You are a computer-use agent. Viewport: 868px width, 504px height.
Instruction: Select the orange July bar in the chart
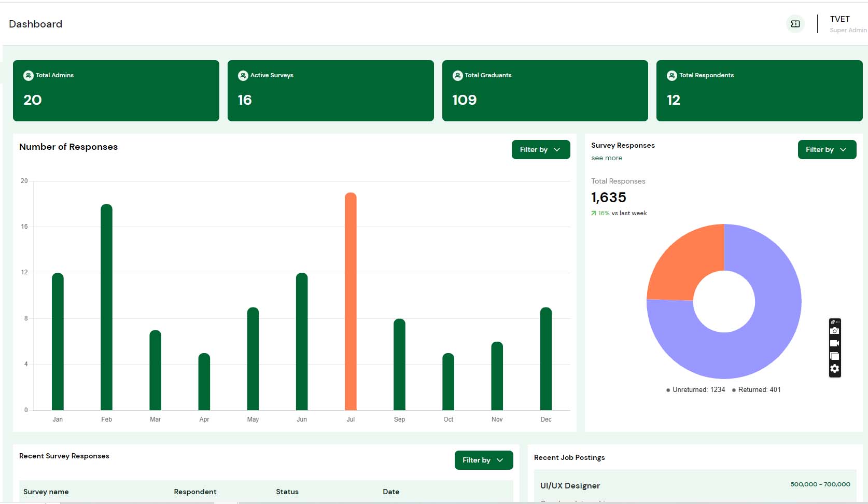point(351,301)
